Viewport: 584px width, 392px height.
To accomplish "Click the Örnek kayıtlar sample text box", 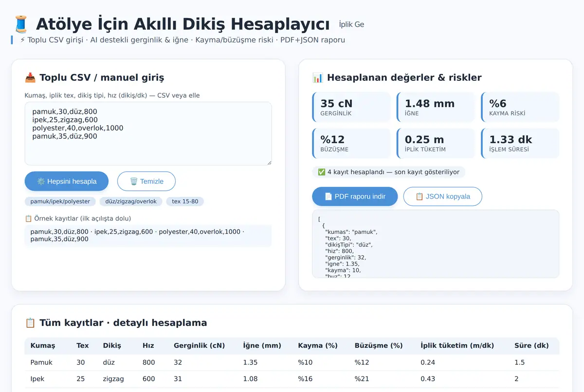I will [x=148, y=235].
